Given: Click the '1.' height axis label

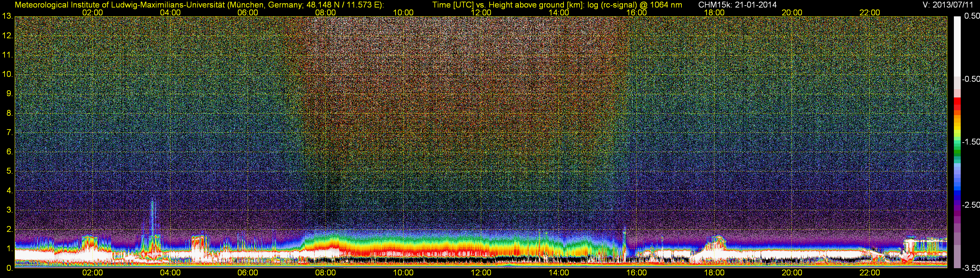Looking at the screenshot, I should 9,249.
